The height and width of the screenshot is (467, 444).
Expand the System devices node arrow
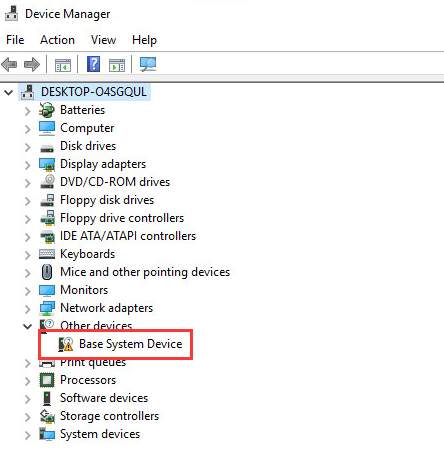[x=28, y=435]
